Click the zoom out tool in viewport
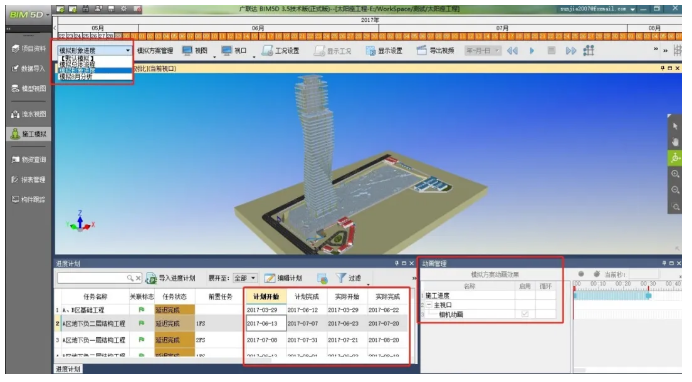Screen dimensions: 692x382 tap(675, 190)
